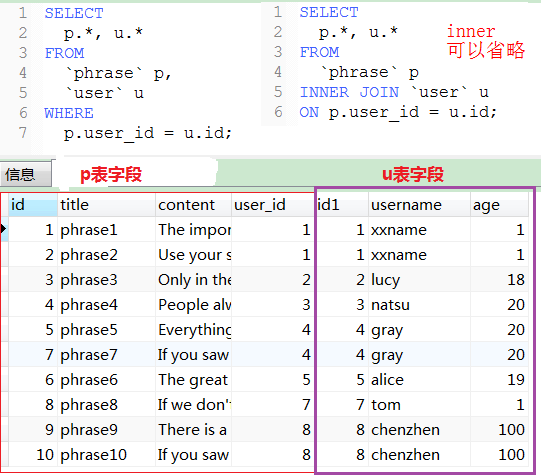This screenshot has width=541, height=476.
Task: Sort by the title column header
Action: click(106, 205)
